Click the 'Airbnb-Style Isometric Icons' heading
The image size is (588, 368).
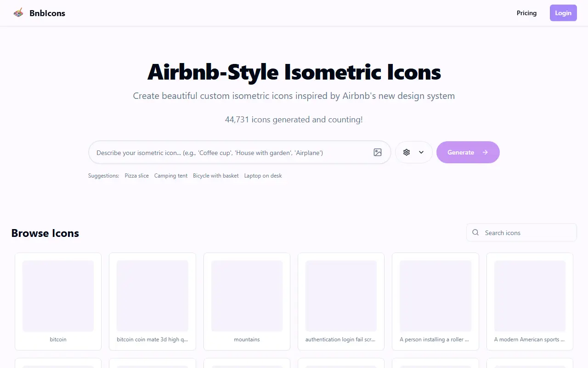(294, 72)
